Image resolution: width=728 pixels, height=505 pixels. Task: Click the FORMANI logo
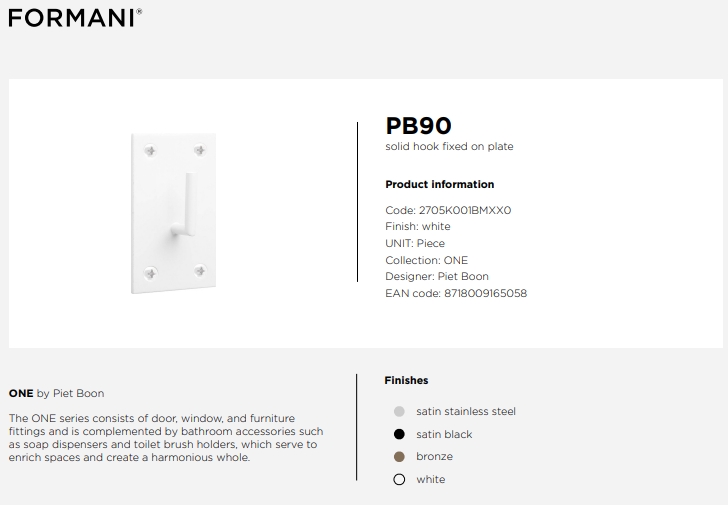click(75, 18)
